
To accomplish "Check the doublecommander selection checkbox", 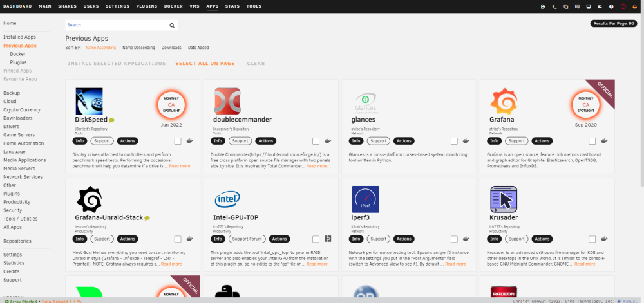I will pos(316,141).
